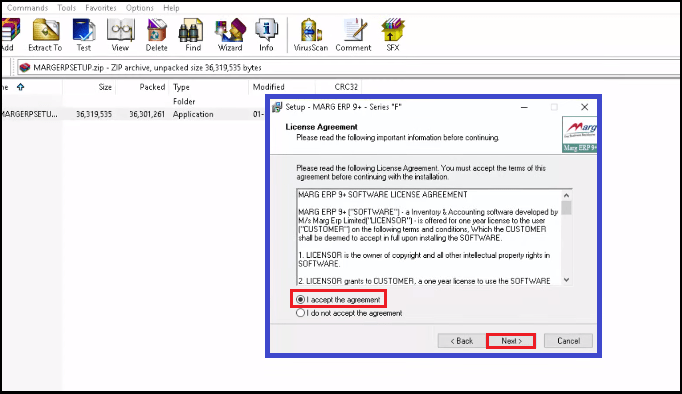Click the license scrollbar thumb

566,207
